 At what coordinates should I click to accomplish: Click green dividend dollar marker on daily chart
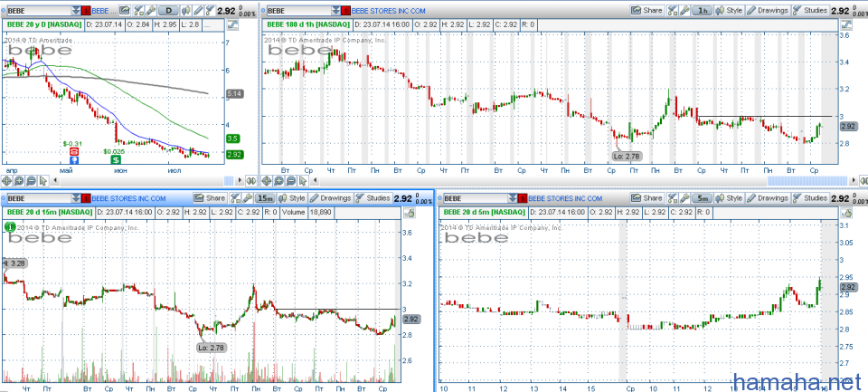117,159
